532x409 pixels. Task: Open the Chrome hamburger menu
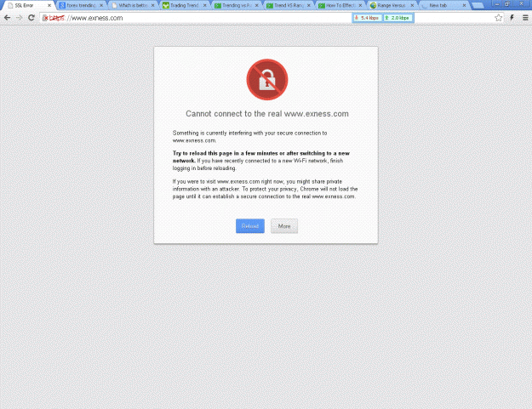(x=525, y=18)
